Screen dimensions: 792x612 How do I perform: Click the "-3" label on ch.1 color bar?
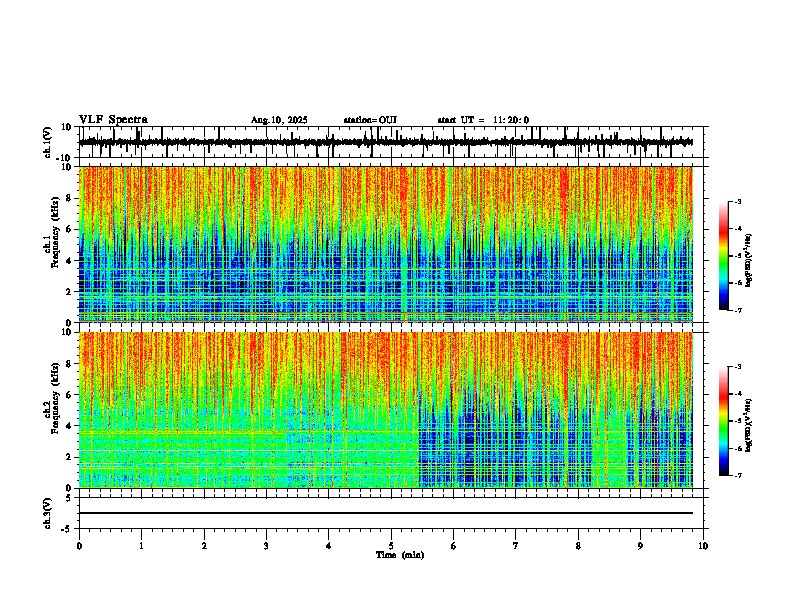[x=738, y=202]
